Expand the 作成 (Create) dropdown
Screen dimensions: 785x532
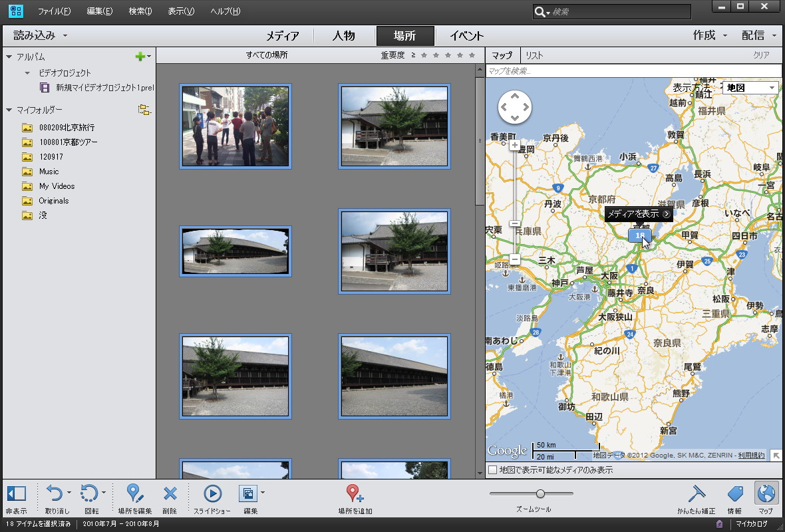(x=710, y=35)
